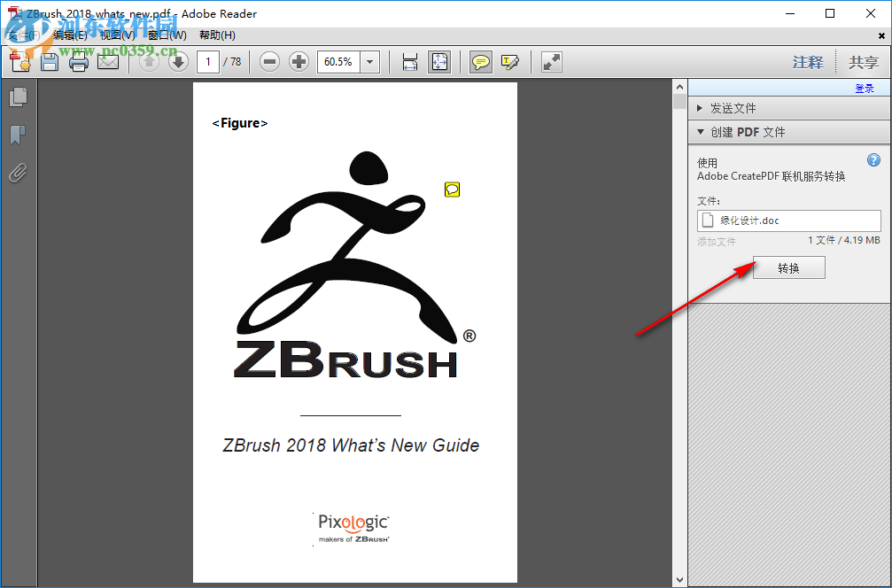This screenshot has height=588, width=892.
Task: Click the page number input field
Action: (x=208, y=61)
